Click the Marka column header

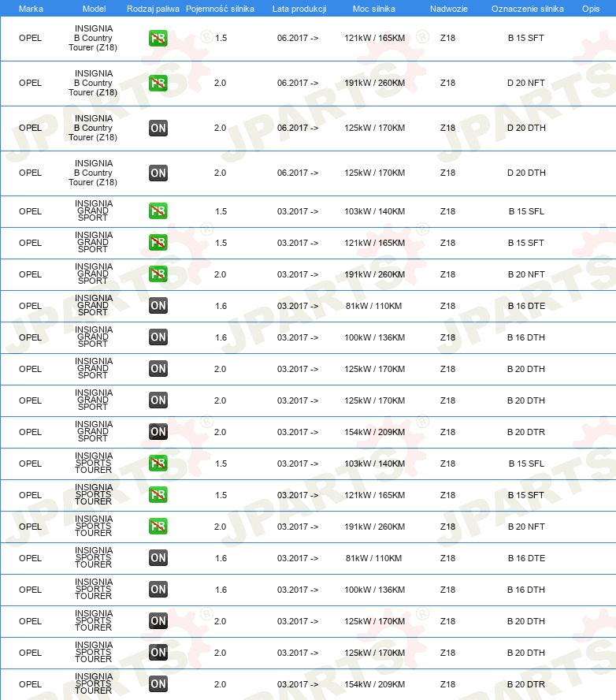pyautogui.click(x=31, y=9)
